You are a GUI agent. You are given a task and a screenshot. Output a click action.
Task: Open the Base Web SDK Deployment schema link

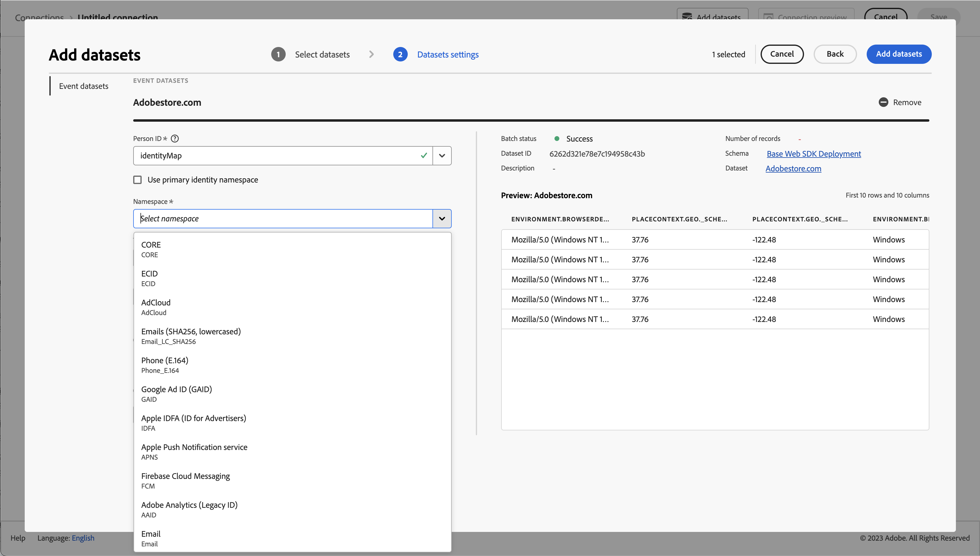point(813,154)
